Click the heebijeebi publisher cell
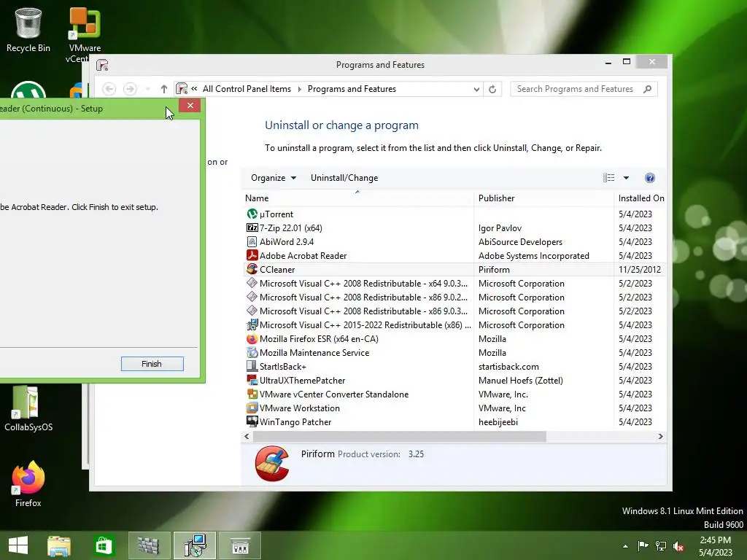Screen dimensions: 747x560 (x=498, y=422)
